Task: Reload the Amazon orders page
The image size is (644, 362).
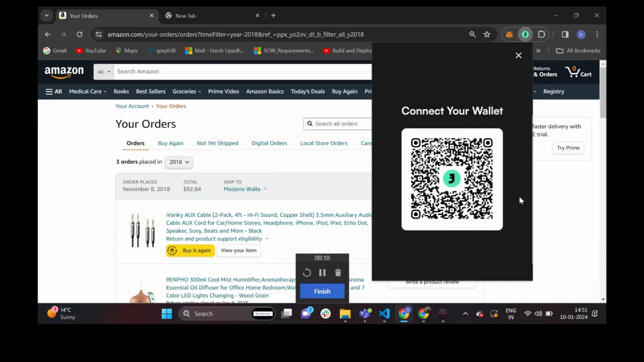Action: (79, 35)
